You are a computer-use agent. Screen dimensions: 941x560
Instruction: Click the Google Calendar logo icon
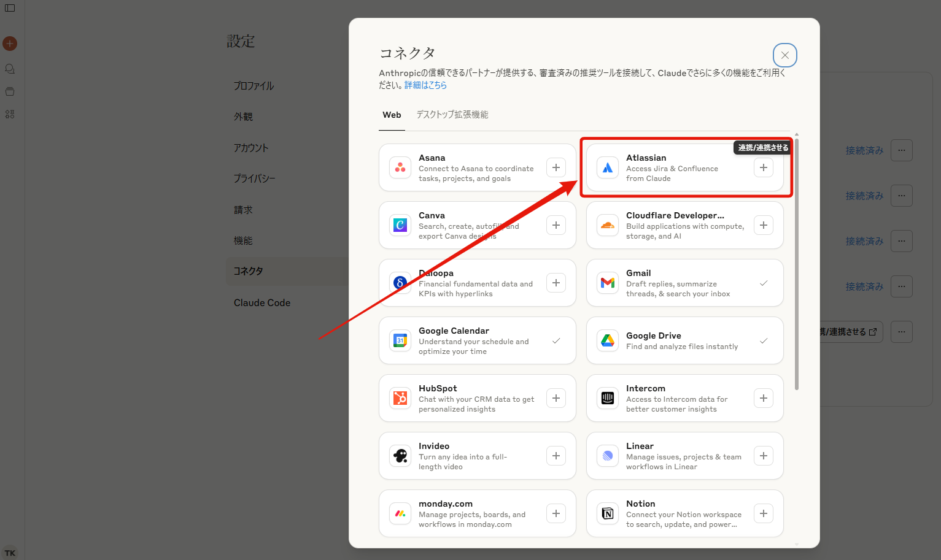(x=400, y=340)
